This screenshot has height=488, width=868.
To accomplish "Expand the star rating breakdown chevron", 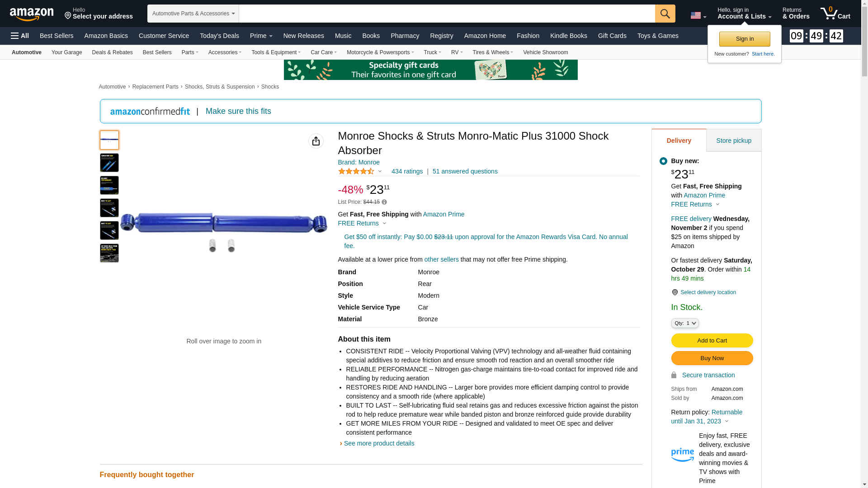I will pyautogui.click(x=380, y=172).
